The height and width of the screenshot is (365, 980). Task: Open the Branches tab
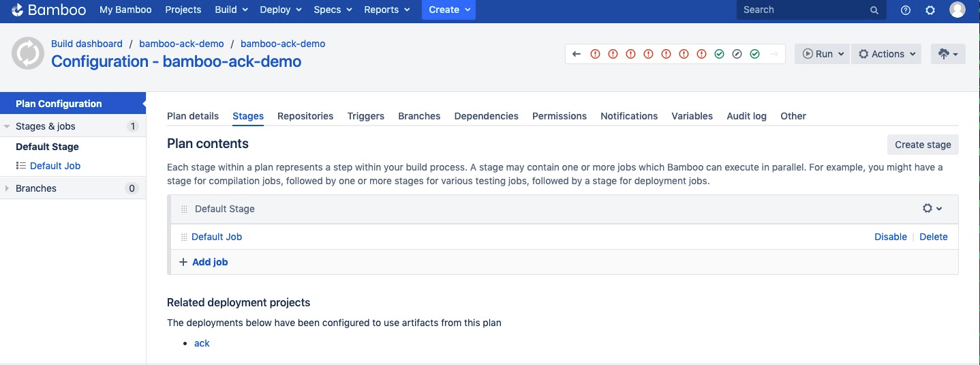419,116
